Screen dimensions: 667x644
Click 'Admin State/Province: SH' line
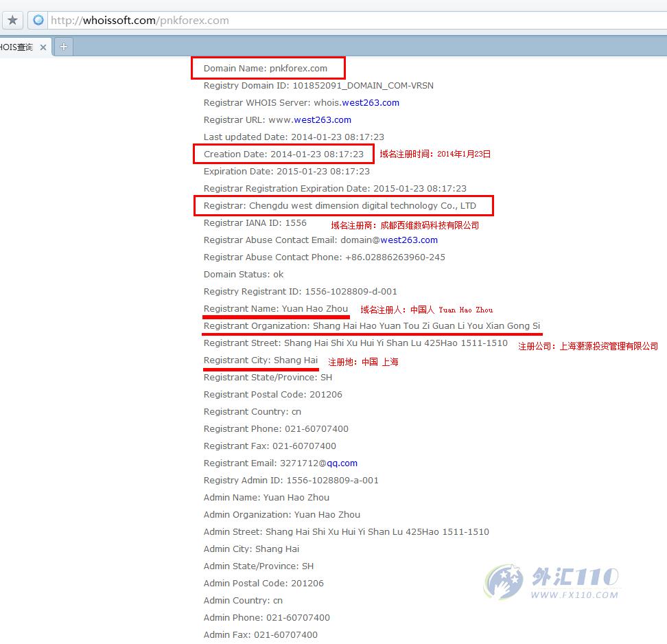click(259, 566)
